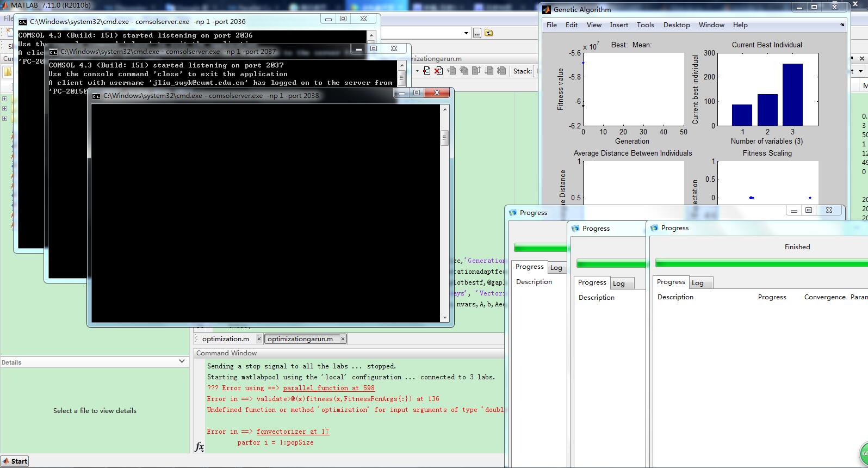Viewport: 868px width, 468px height.
Task: Expand the first folder tree node
Action: point(4,99)
